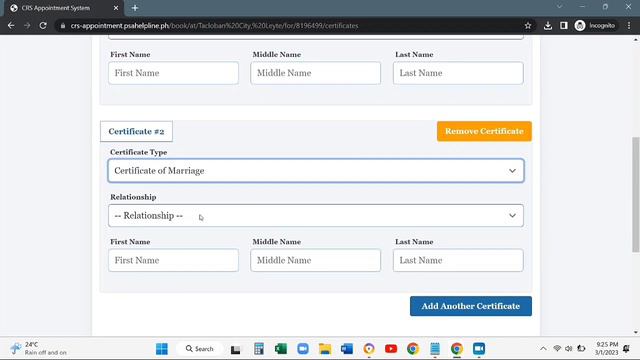
Task: Open Word from taskbar
Action: coord(347,349)
